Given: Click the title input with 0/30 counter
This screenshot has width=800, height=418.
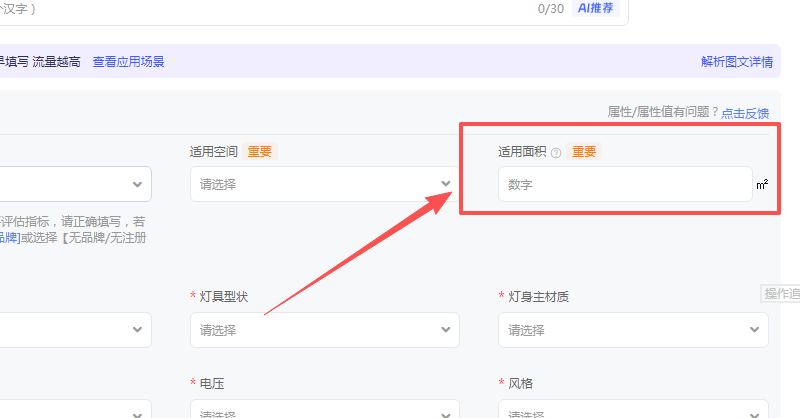Looking at the screenshot, I should [x=300, y=9].
